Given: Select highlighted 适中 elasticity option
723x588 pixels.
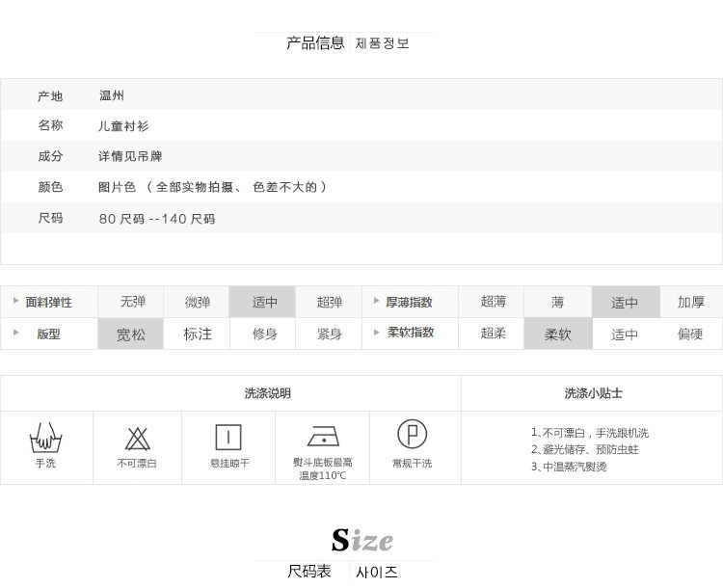Looking at the screenshot, I should click(262, 302).
